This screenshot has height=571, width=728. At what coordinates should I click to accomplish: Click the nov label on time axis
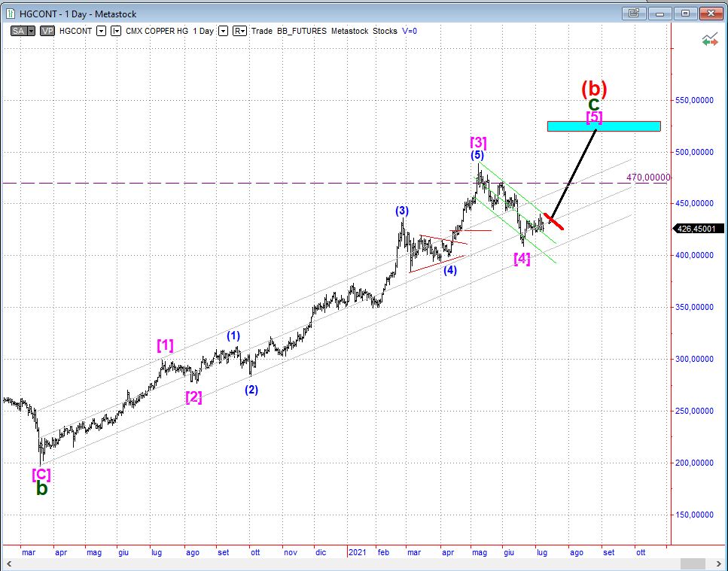[x=291, y=552]
